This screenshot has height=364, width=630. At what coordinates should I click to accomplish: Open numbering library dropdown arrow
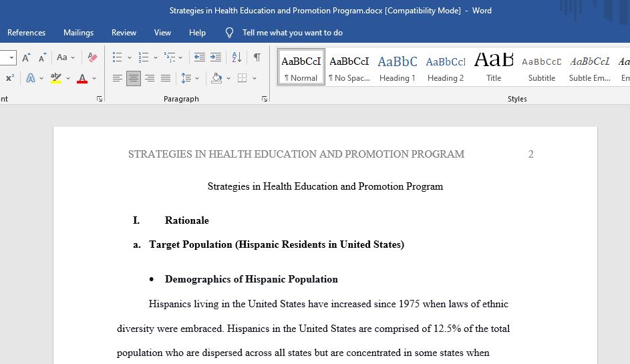[x=156, y=57]
